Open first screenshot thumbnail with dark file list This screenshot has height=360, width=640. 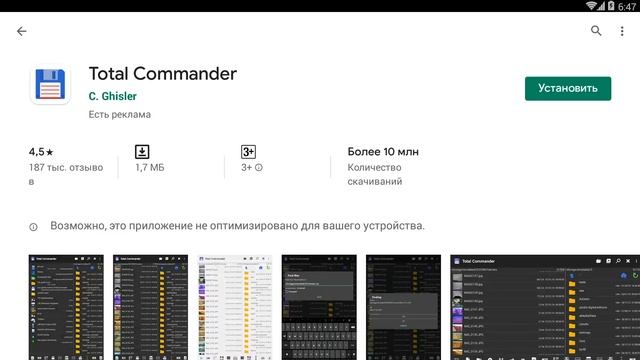(66, 307)
